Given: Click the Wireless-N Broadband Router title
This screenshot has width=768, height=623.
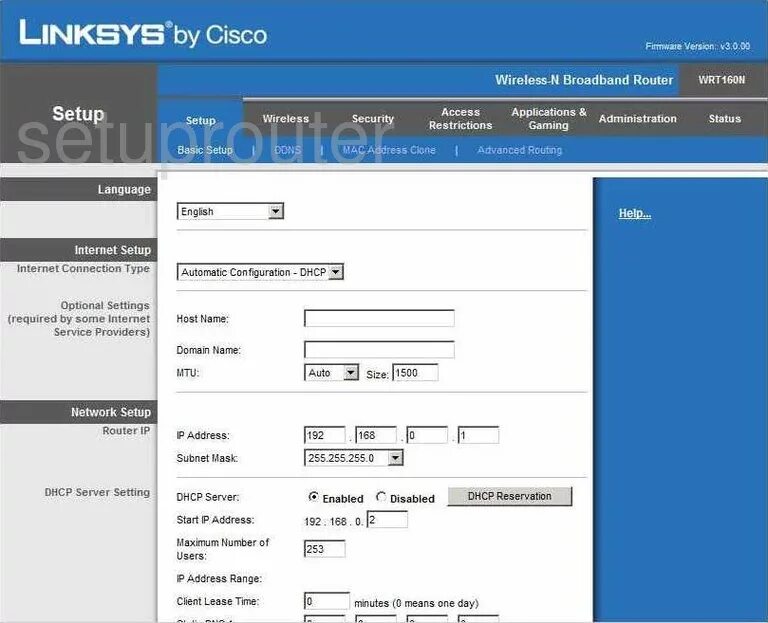Looking at the screenshot, I should tap(584, 80).
